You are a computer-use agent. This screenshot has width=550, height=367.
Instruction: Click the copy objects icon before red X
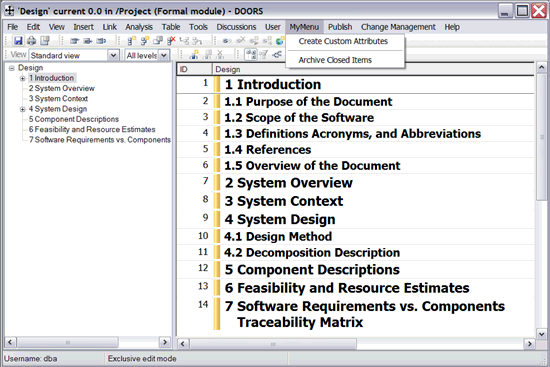click(x=158, y=41)
